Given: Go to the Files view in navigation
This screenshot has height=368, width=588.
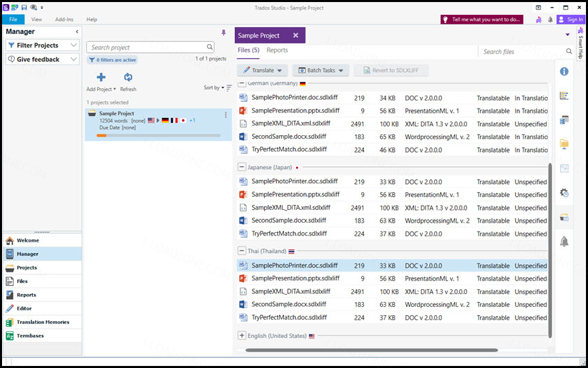Looking at the screenshot, I should pyautogui.click(x=42, y=281).
